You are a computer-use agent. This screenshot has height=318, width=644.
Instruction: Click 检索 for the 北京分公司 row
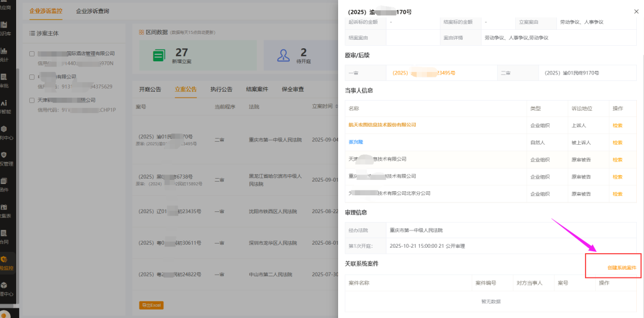617,194
